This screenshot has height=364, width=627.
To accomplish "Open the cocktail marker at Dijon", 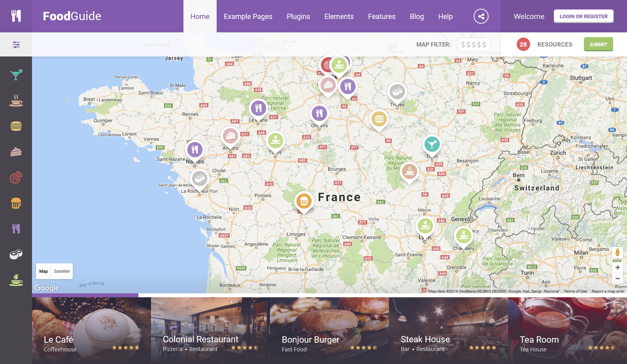I will click(432, 145).
